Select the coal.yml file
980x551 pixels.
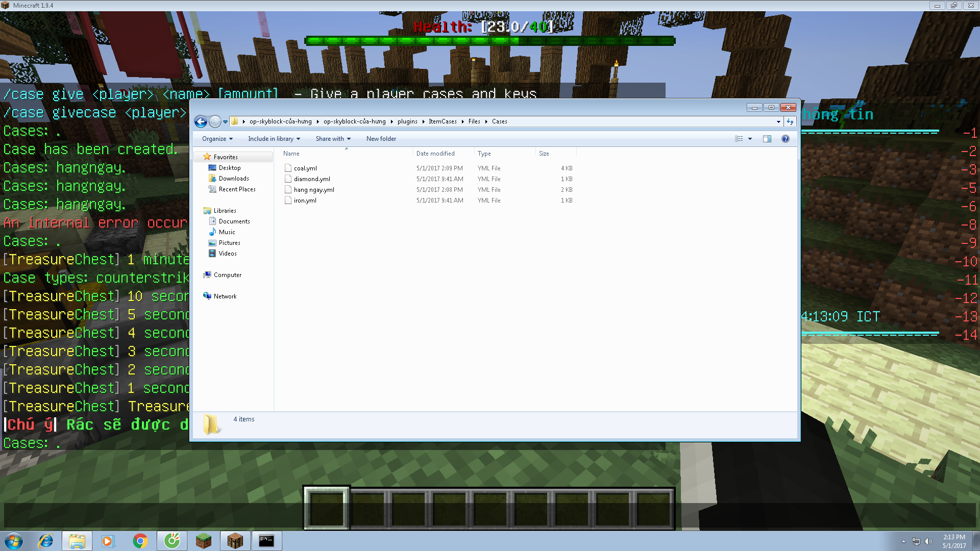click(x=305, y=168)
